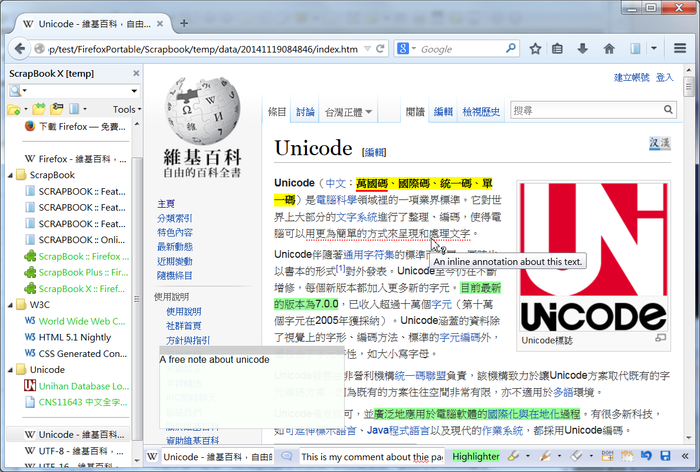Close the ScrapBook X sidebar
Image resolution: width=700 pixels, height=472 pixels.
click(x=136, y=73)
